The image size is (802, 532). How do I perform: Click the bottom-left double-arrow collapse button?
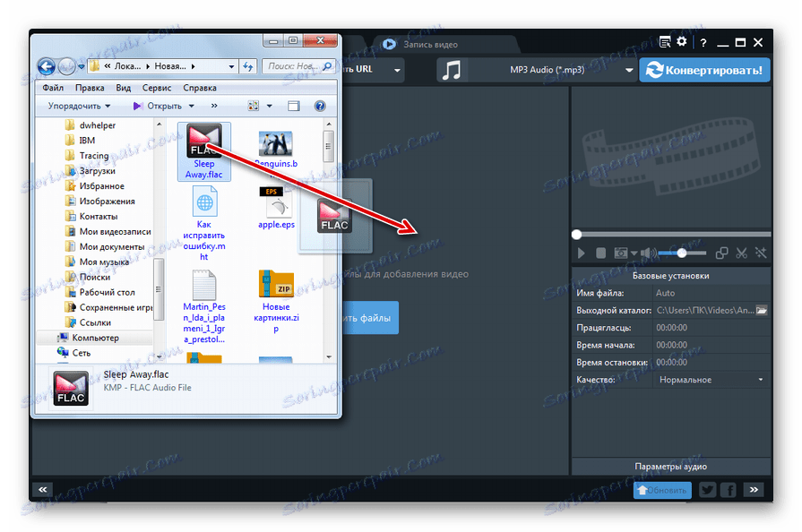click(43, 490)
